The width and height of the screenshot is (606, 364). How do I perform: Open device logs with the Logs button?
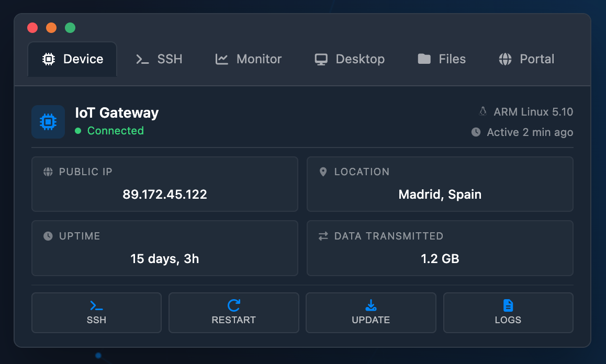(x=508, y=313)
